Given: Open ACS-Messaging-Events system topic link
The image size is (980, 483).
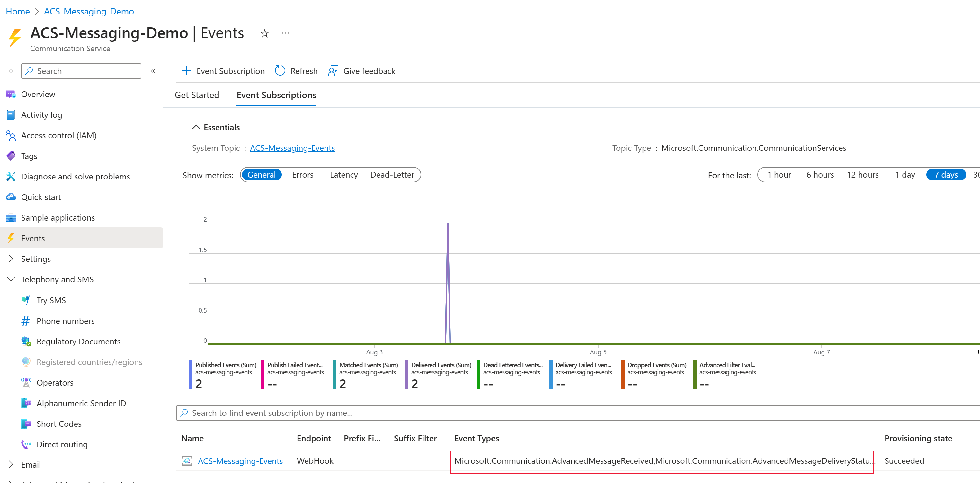Looking at the screenshot, I should (292, 148).
